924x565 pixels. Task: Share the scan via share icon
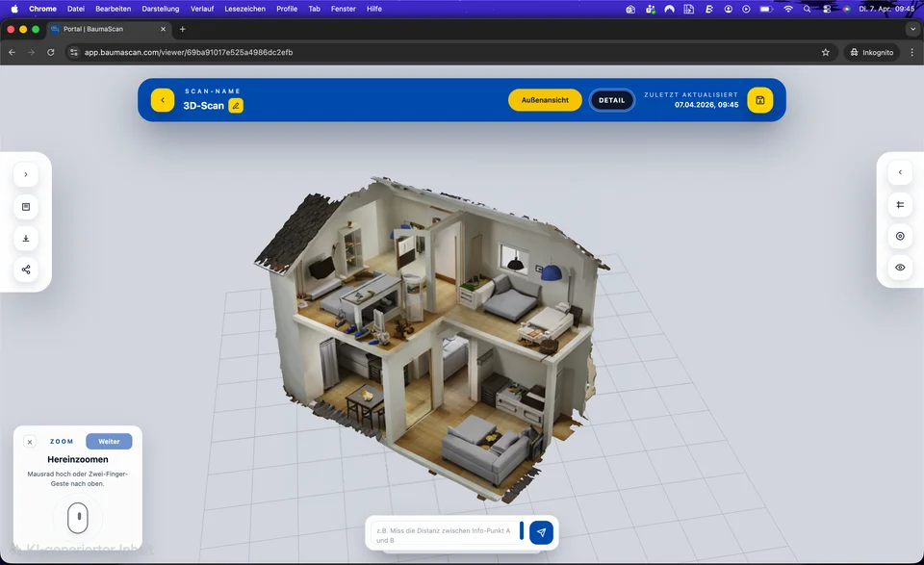click(26, 270)
